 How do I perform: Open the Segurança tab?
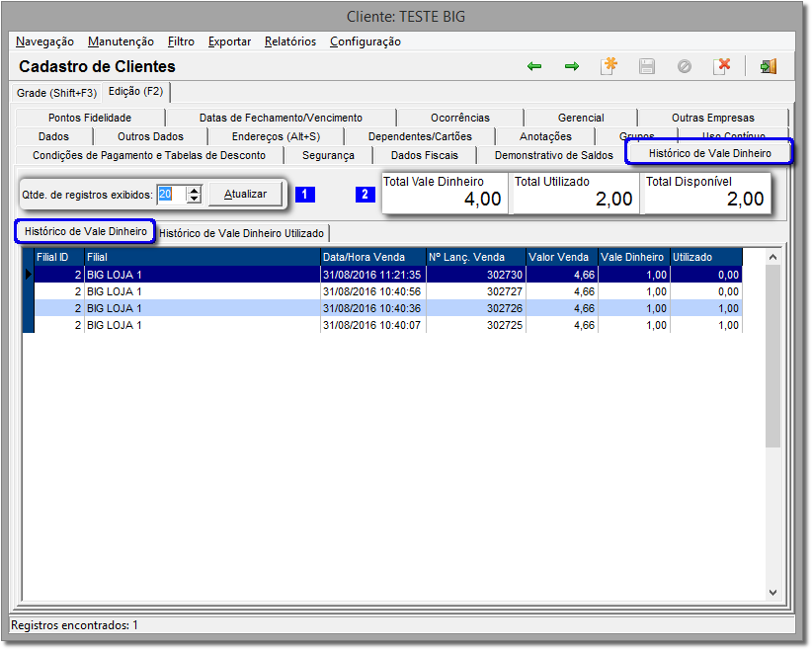pyautogui.click(x=328, y=155)
